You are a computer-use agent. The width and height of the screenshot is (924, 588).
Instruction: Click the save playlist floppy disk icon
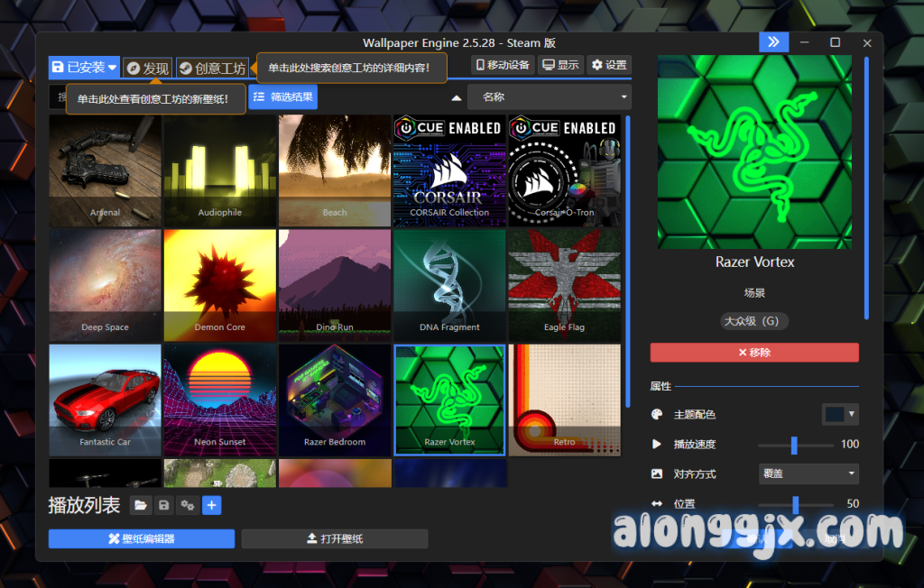point(164,506)
